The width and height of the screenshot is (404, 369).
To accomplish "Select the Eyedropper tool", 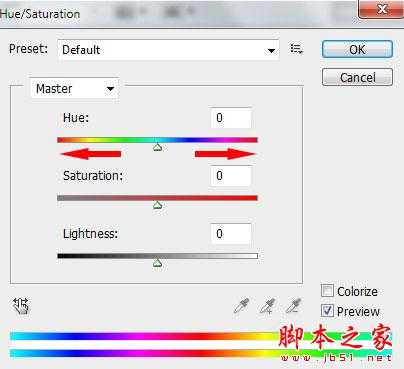I will [x=241, y=306].
